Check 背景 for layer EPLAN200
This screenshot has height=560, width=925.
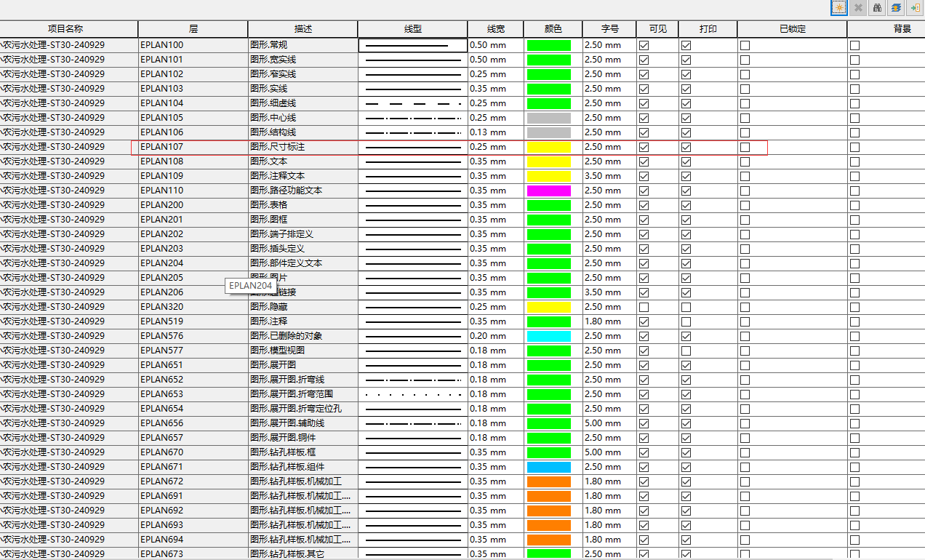pyautogui.click(x=854, y=205)
